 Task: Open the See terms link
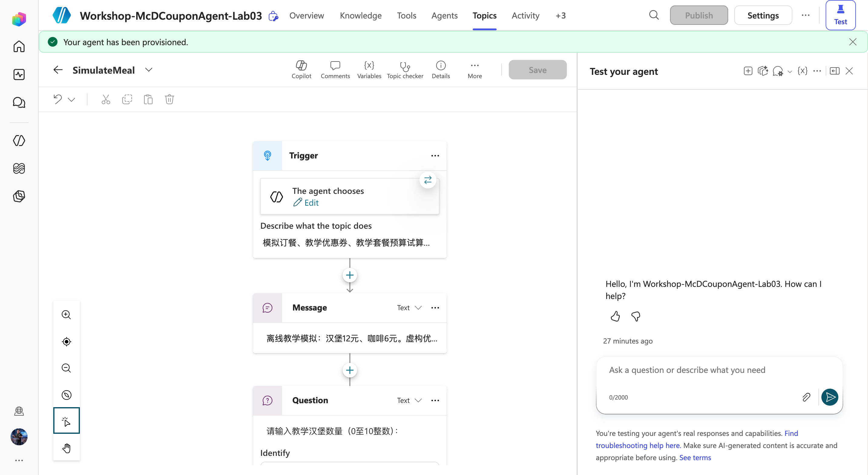pyautogui.click(x=695, y=457)
